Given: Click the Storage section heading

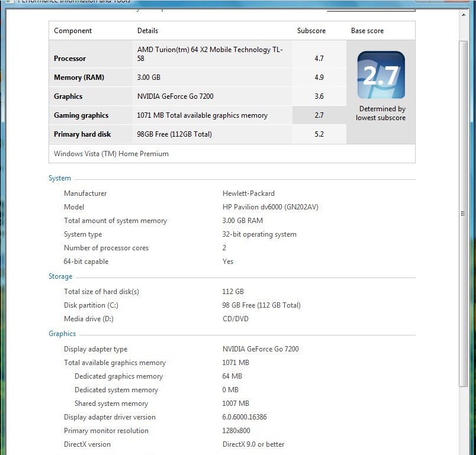Looking at the screenshot, I should tap(60, 276).
